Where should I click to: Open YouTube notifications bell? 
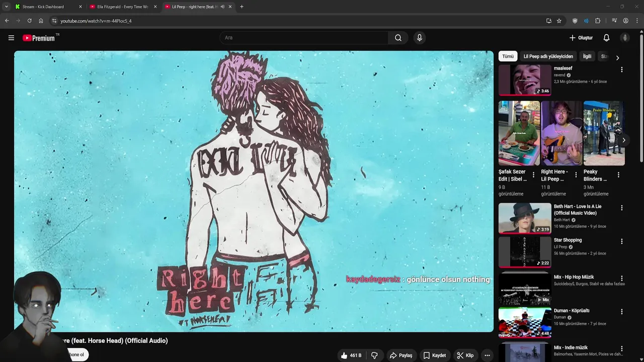point(606,38)
